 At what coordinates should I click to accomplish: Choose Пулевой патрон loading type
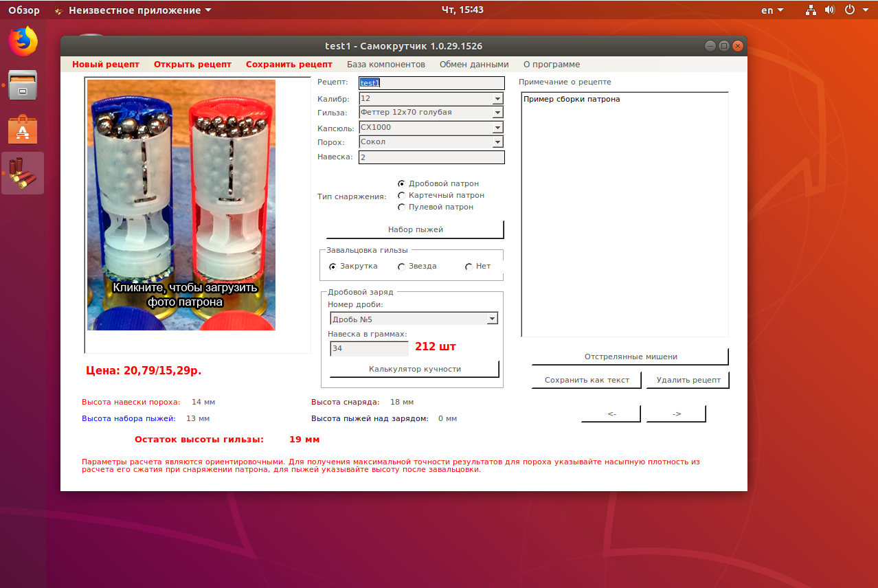(x=402, y=207)
